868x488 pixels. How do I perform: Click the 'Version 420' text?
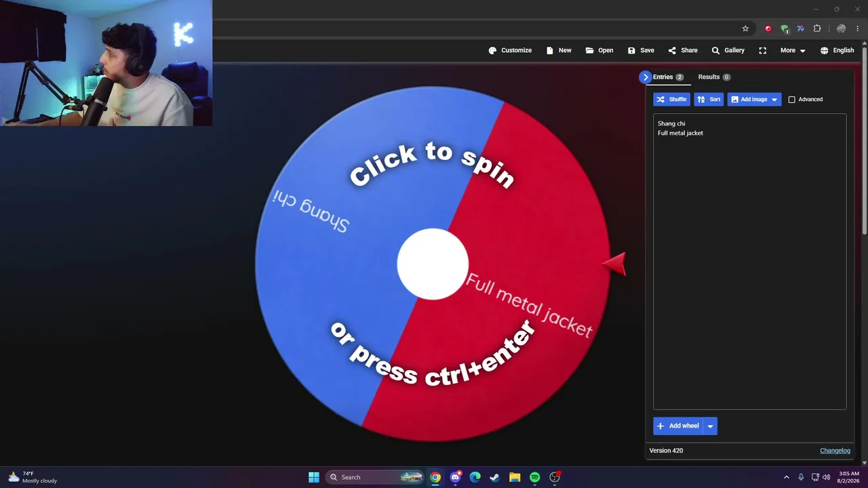666,451
